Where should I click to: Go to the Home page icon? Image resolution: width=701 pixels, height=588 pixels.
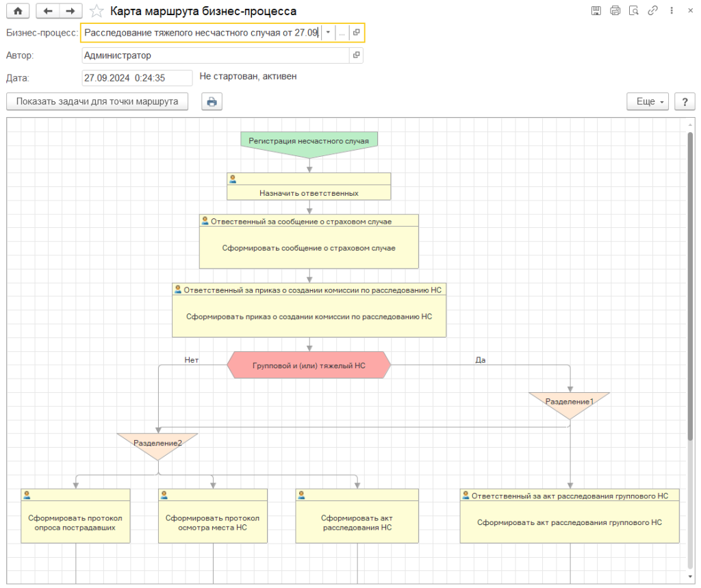tap(18, 11)
